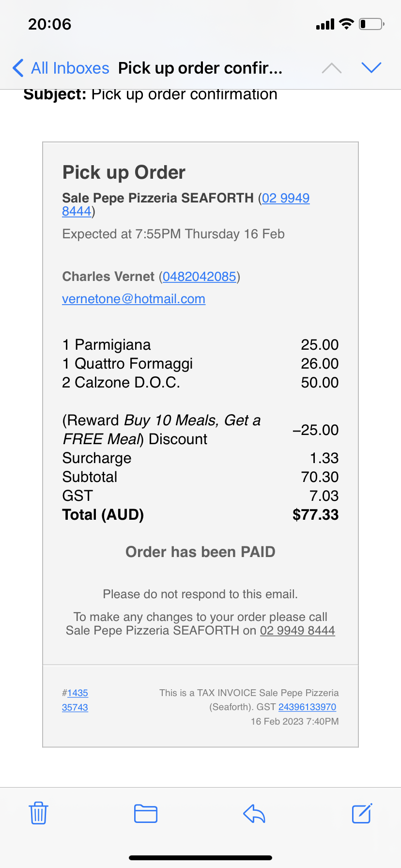This screenshot has height=868, width=401.
Task: Tap the 20:06 clock in status bar
Action: point(49,24)
